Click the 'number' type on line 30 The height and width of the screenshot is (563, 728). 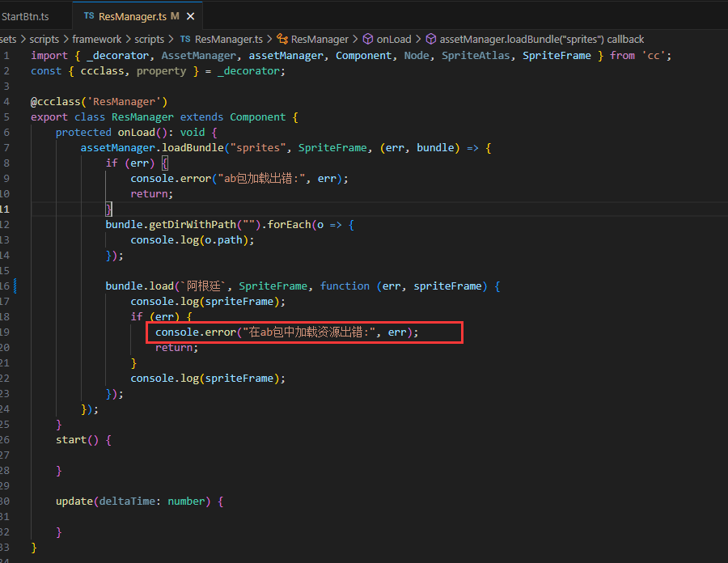[x=186, y=502]
